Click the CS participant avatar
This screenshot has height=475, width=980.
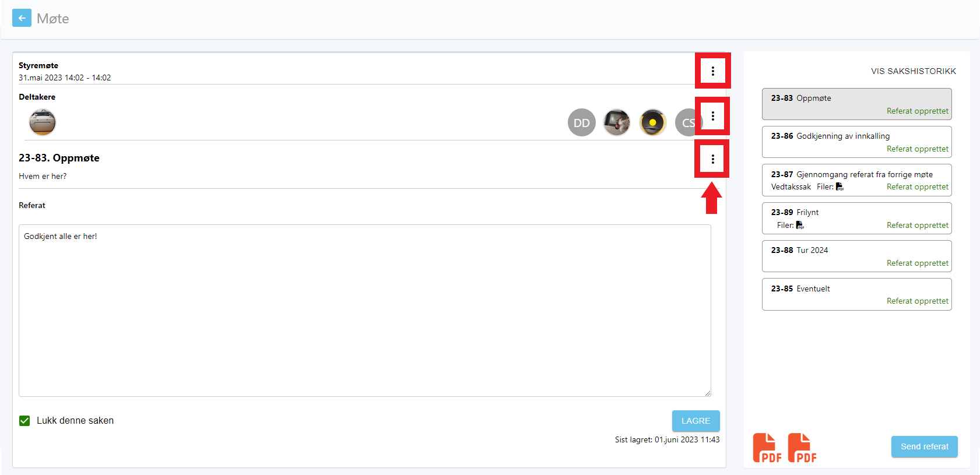[689, 122]
